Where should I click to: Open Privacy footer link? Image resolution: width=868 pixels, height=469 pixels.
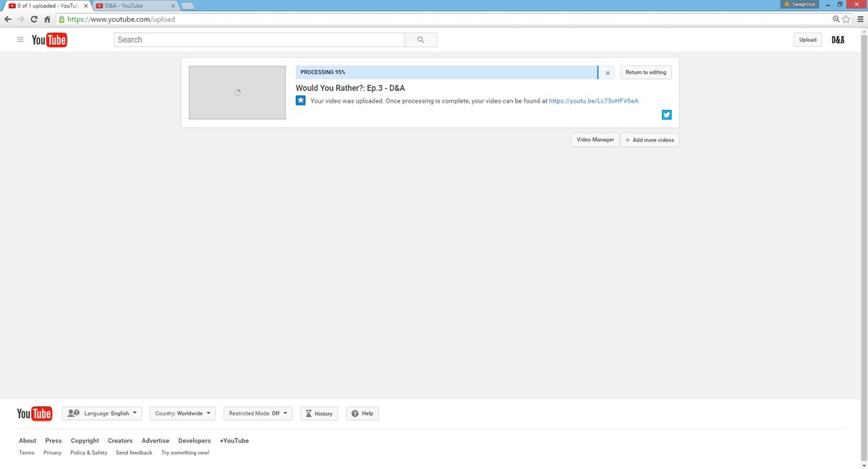tap(52, 453)
